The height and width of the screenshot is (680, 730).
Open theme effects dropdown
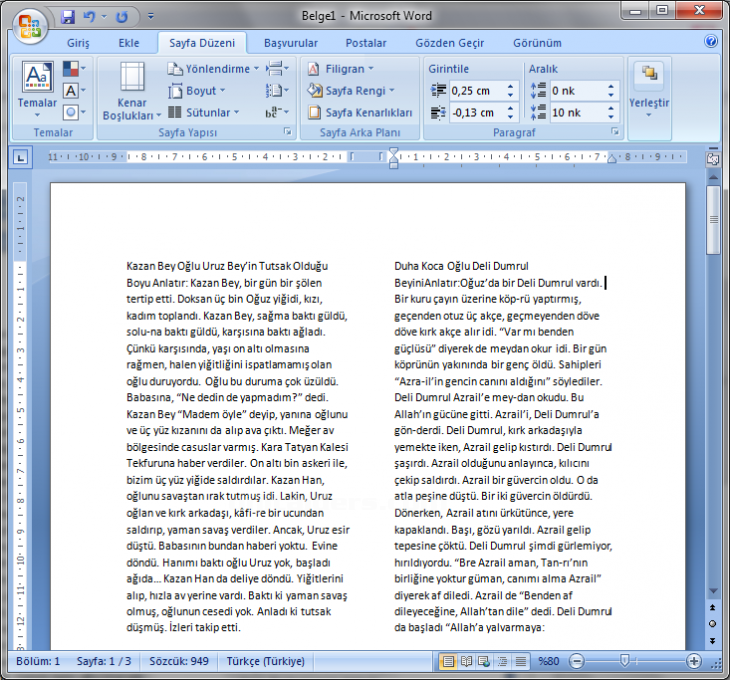74,112
